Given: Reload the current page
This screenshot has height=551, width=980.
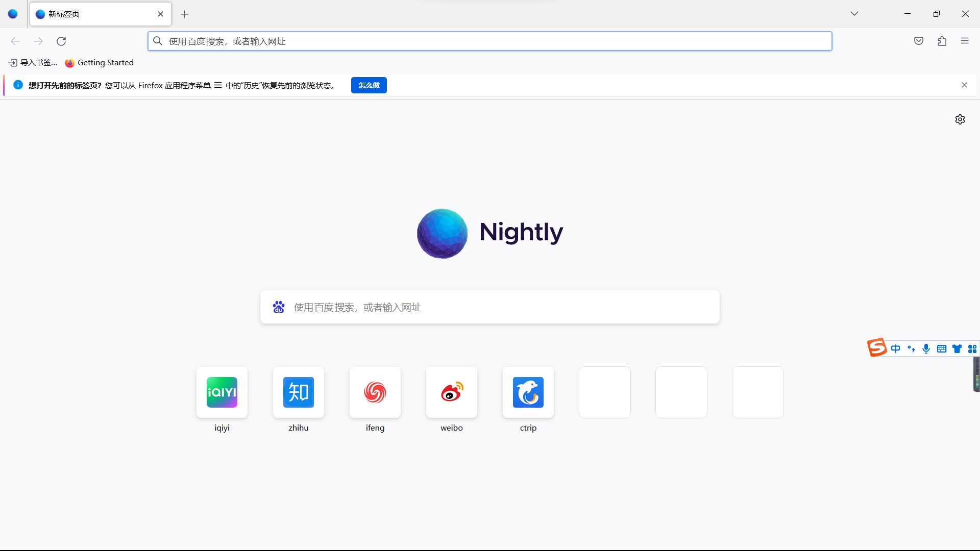Looking at the screenshot, I should (x=61, y=41).
